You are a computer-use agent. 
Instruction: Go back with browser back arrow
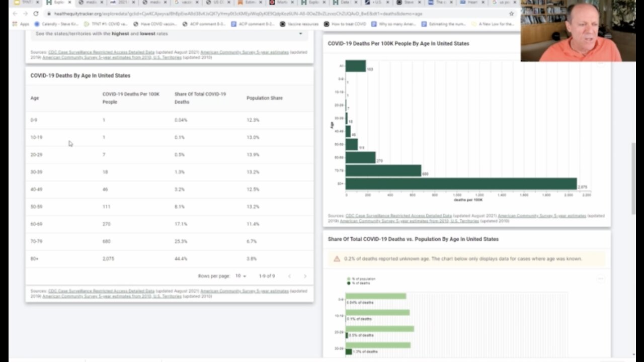(x=15, y=14)
